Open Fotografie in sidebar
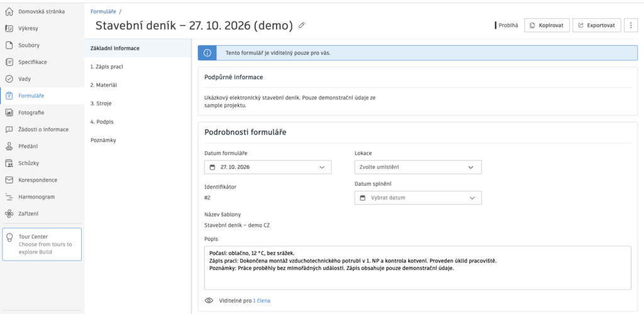644x314 pixels. (x=42, y=112)
